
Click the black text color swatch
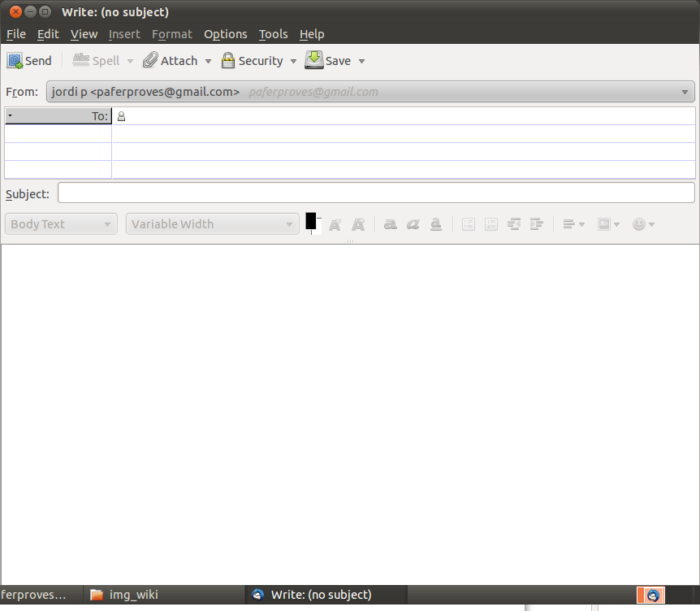(x=311, y=221)
